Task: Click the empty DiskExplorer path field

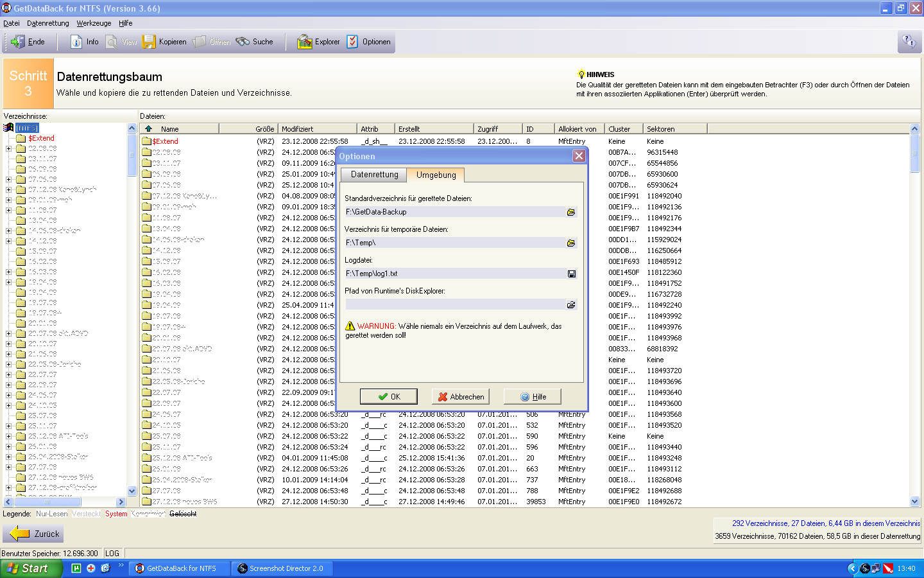Action: click(x=454, y=304)
